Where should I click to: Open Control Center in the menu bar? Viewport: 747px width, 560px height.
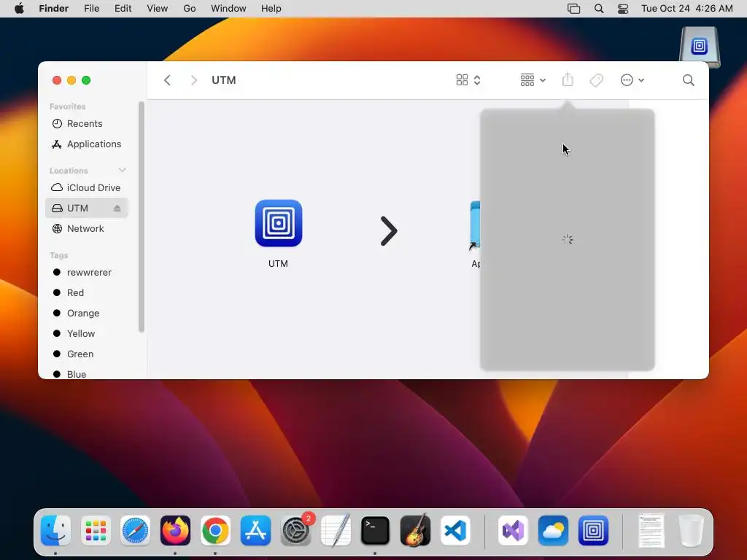623,9
